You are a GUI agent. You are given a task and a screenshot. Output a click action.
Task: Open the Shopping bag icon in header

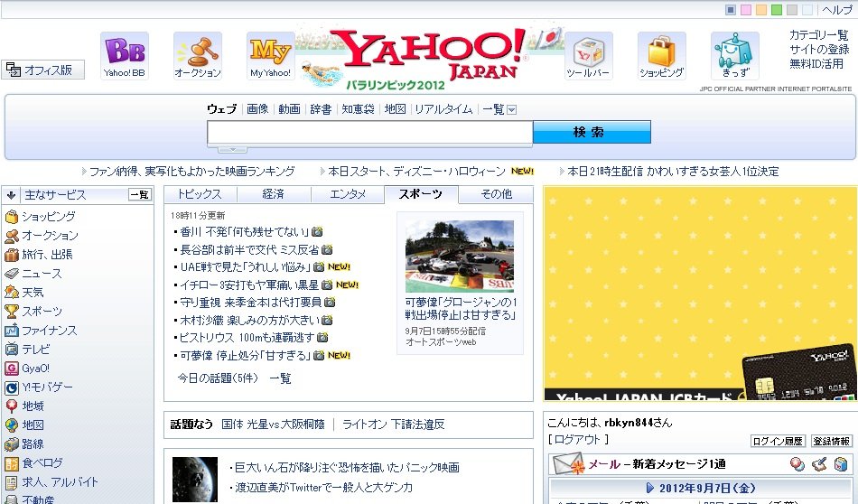661,55
